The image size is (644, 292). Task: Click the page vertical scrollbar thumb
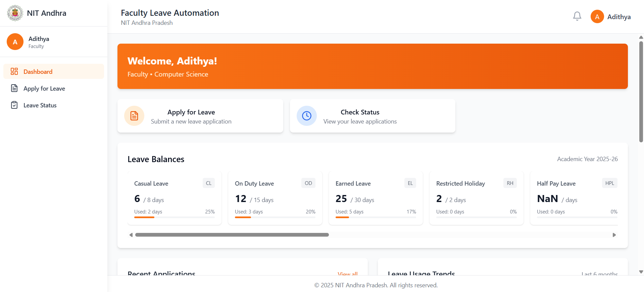[x=641, y=91]
